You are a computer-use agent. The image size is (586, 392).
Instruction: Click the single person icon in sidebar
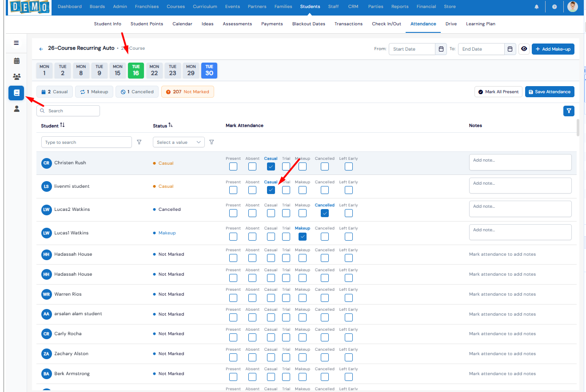[x=16, y=109]
